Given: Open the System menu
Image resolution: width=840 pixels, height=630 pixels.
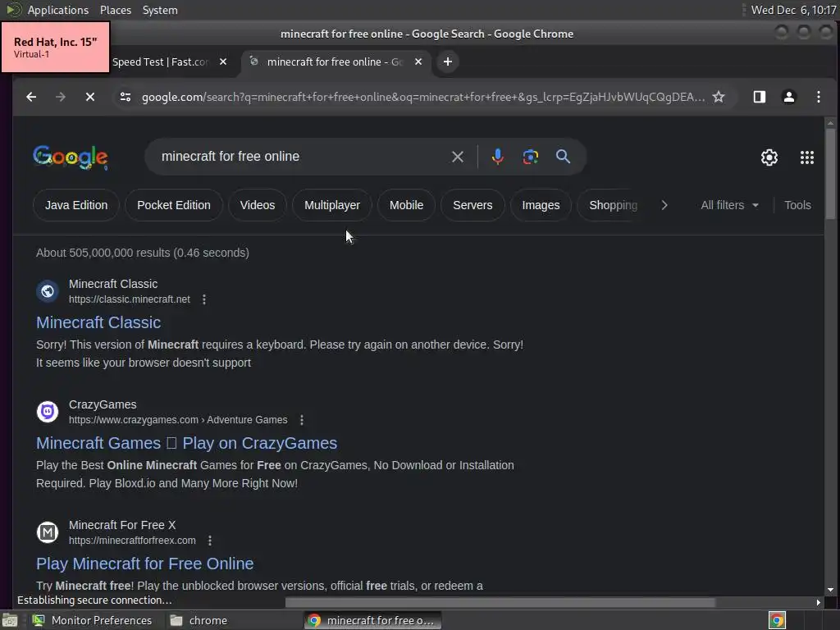Looking at the screenshot, I should click(160, 10).
